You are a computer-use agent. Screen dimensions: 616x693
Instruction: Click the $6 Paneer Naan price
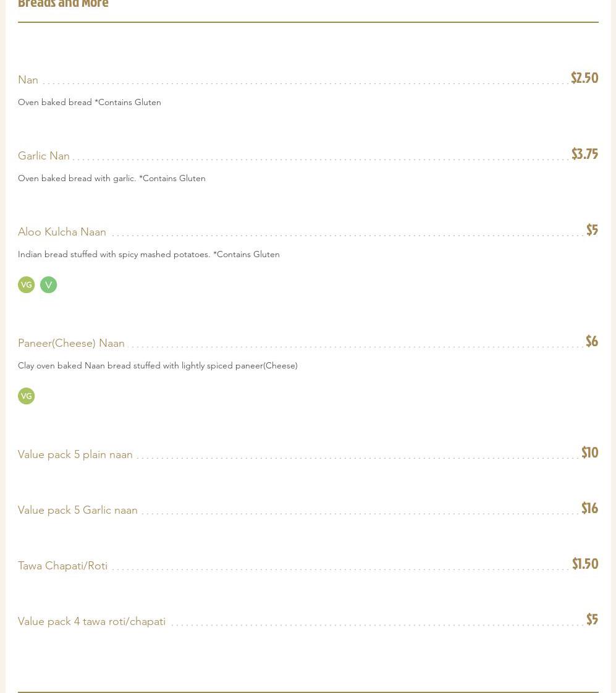click(591, 341)
